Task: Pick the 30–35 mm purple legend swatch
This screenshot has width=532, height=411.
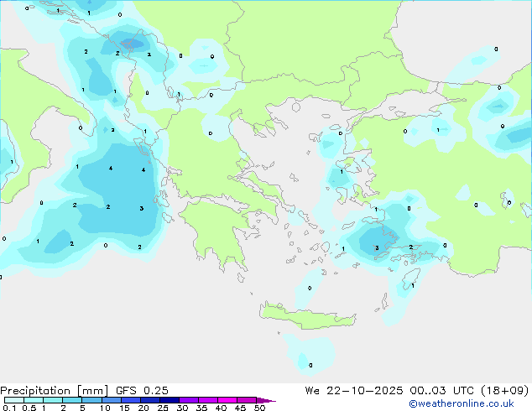Action: (x=189, y=400)
